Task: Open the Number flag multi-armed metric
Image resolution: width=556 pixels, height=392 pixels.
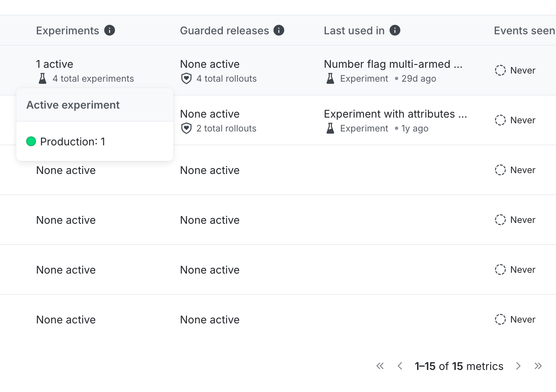Action: pyautogui.click(x=393, y=64)
